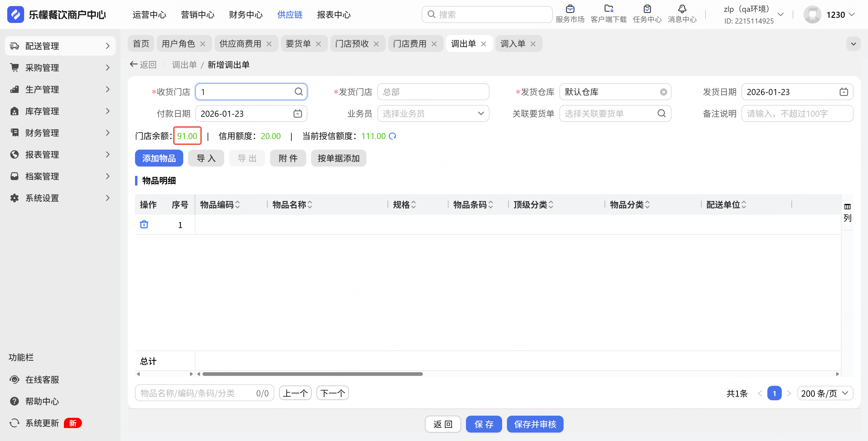The width and height of the screenshot is (868, 441).
Task: Open the 任务中心 task center icon
Action: pyautogui.click(x=647, y=9)
